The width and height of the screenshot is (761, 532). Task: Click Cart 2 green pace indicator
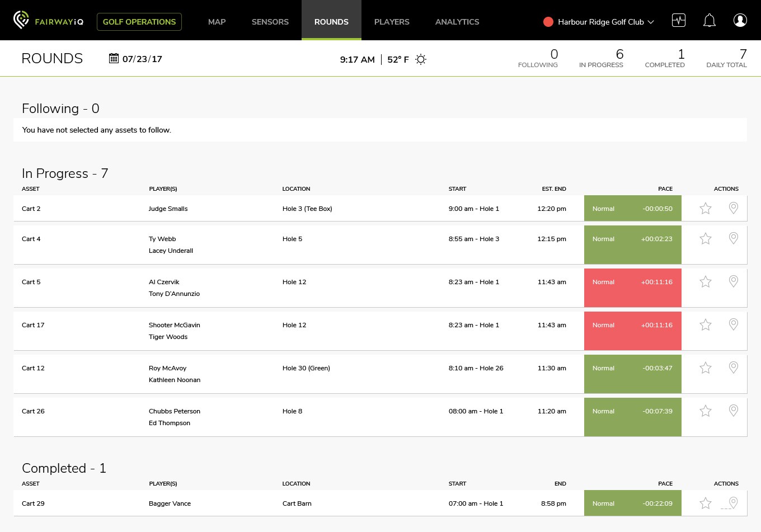tap(633, 208)
